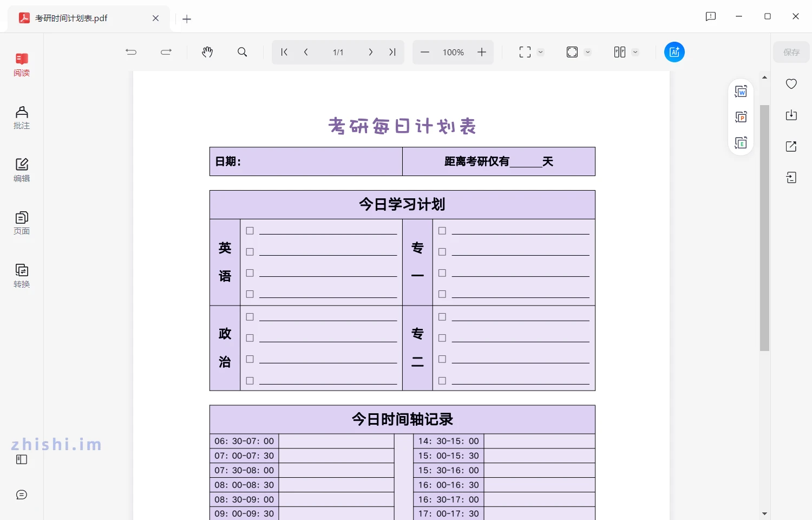Click the 08: 00-08: 30 time cell
Viewport: 812px width, 520px height.
[x=244, y=485]
